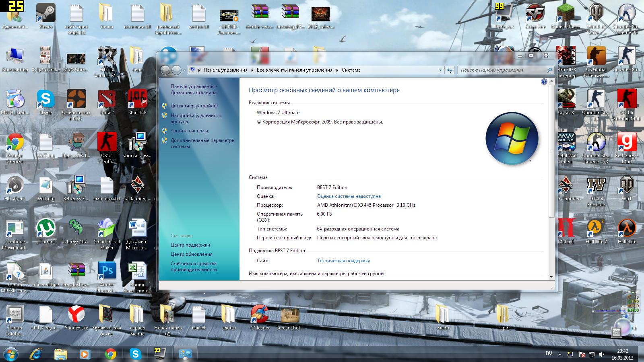Open the Start JAF desktop icon
The height and width of the screenshot is (362, 644).
(137, 102)
